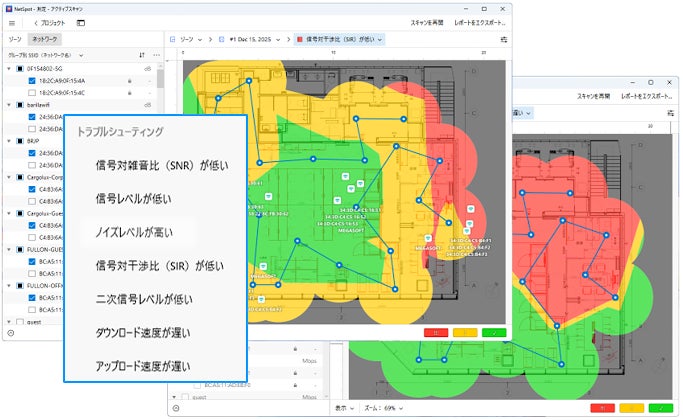Go back via the プロジェクト button

coord(49,23)
